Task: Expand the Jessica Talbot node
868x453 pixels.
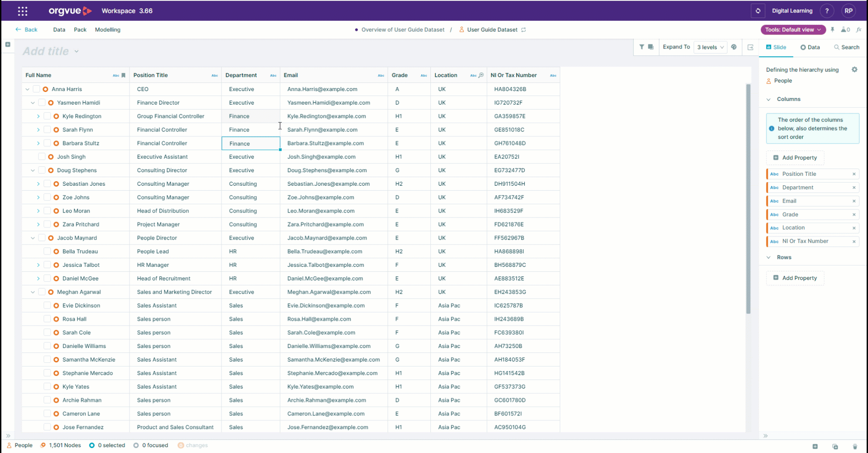Action: coord(38,265)
